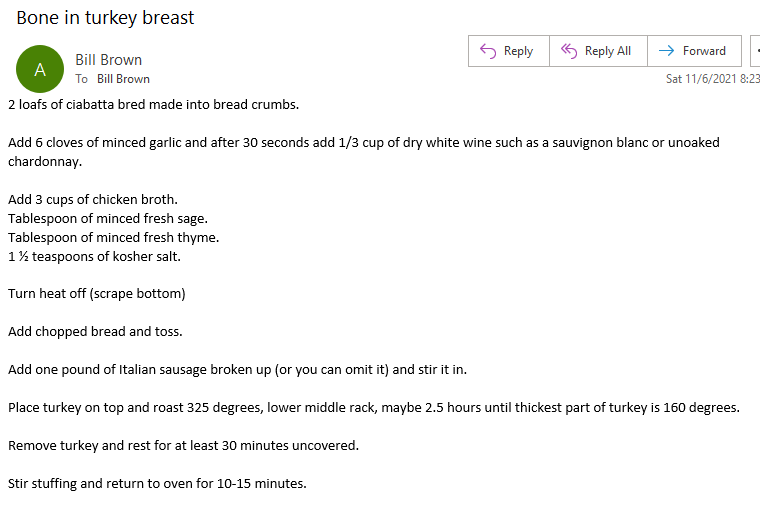Click 'Add chopped bread and toss' line
Screen dimensions: 760x508
tap(95, 332)
